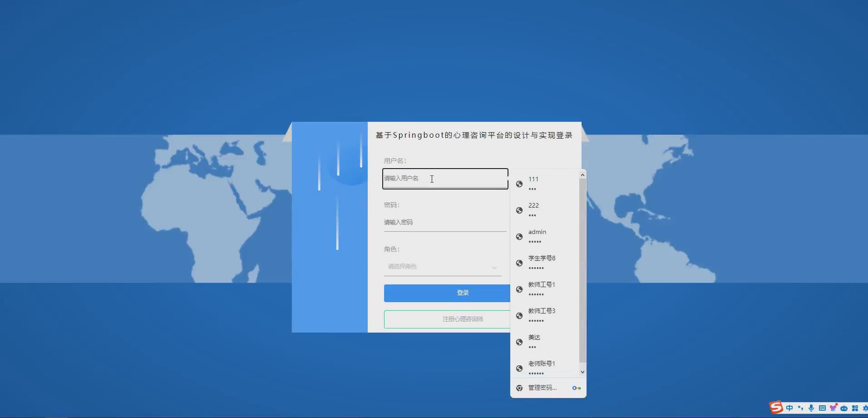Screen dimensions: 868x418
Task: Click the down arrow of the suggestions scrollbar
Action: [582, 372]
